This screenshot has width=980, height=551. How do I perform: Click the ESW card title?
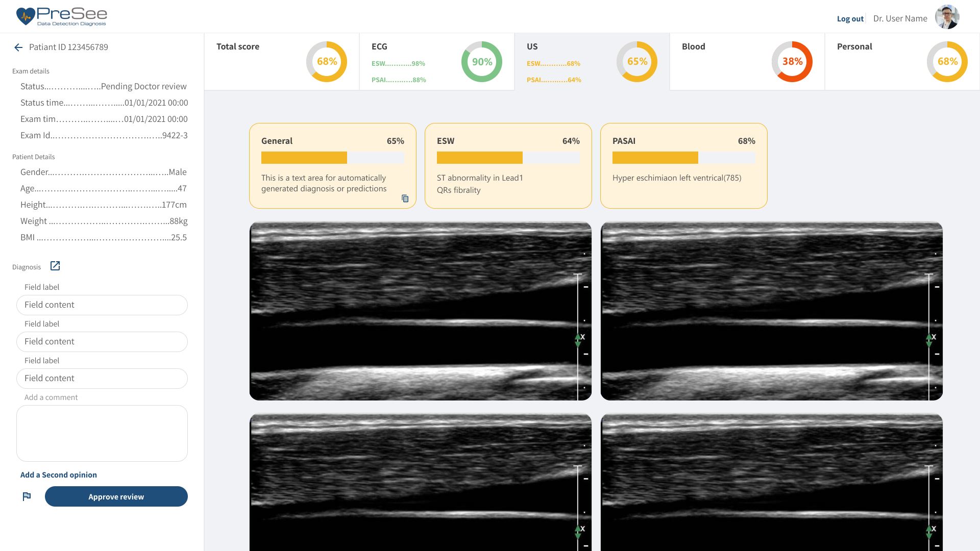(x=446, y=141)
